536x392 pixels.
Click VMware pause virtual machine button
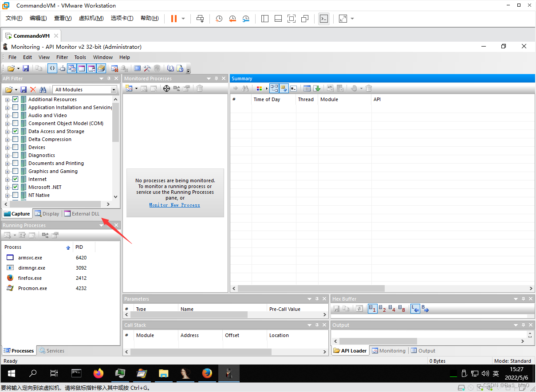(x=173, y=19)
